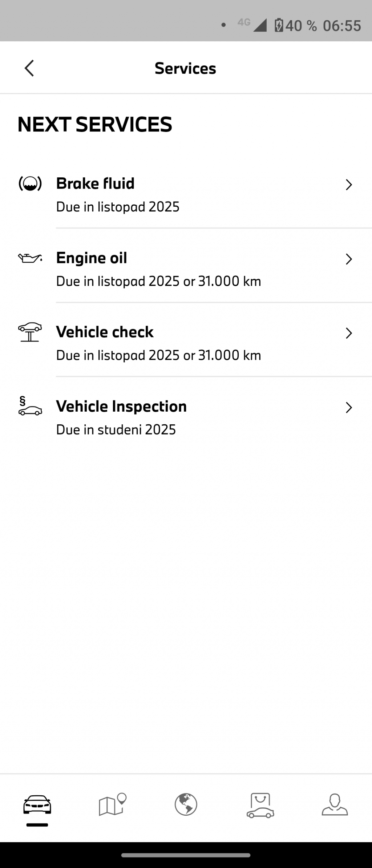Expand Engine oil details chevron
Viewport: 372px width, 868px height.
point(349,259)
